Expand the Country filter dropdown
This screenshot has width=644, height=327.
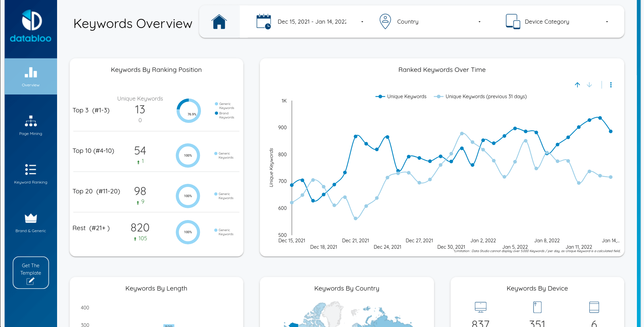coord(479,22)
